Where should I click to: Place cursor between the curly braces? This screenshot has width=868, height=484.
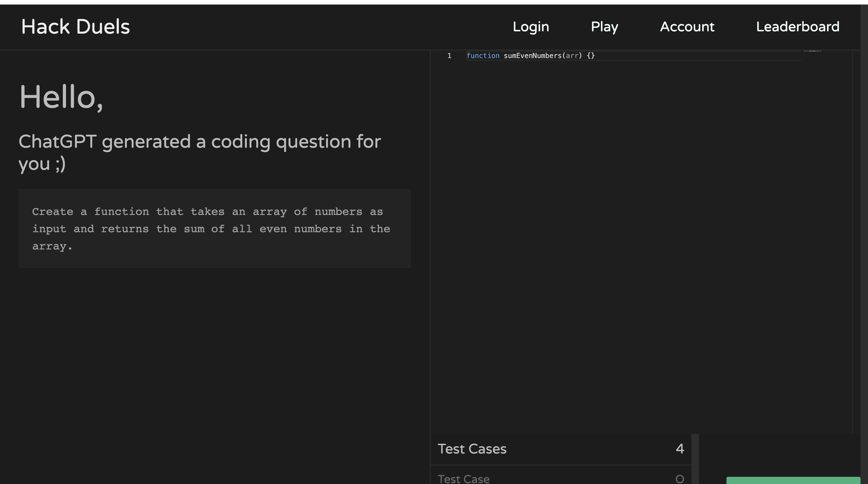[591, 56]
